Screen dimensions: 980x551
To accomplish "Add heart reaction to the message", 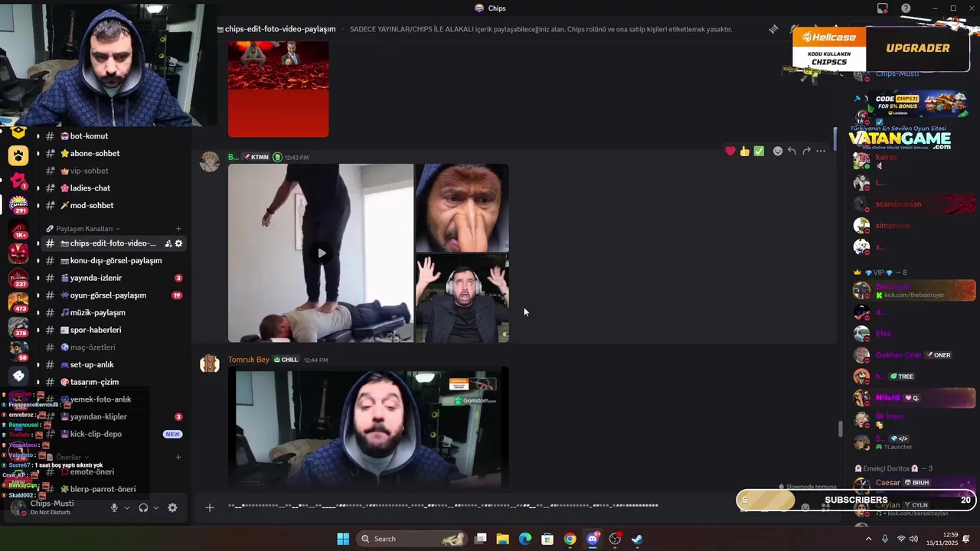I will pyautogui.click(x=730, y=152).
